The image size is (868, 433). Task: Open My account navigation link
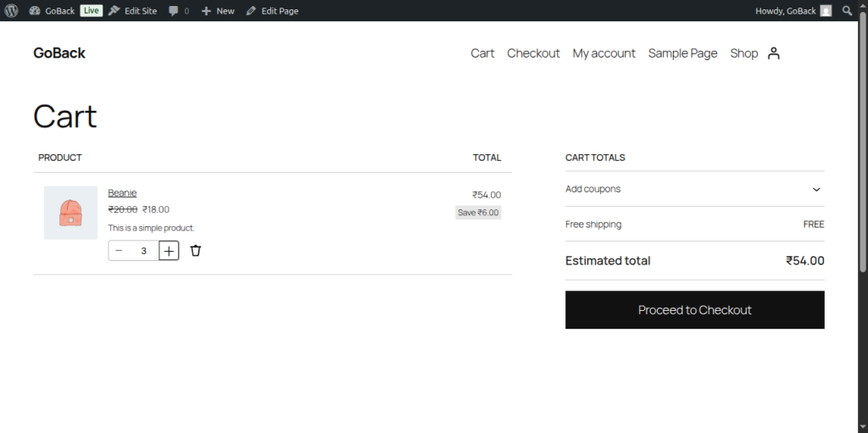pyautogui.click(x=604, y=53)
